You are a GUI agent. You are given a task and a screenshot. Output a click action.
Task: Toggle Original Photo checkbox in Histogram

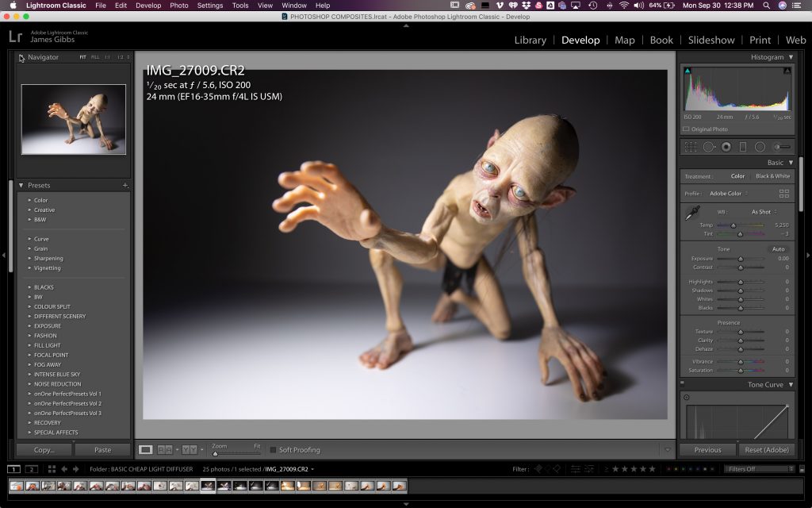pos(686,129)
